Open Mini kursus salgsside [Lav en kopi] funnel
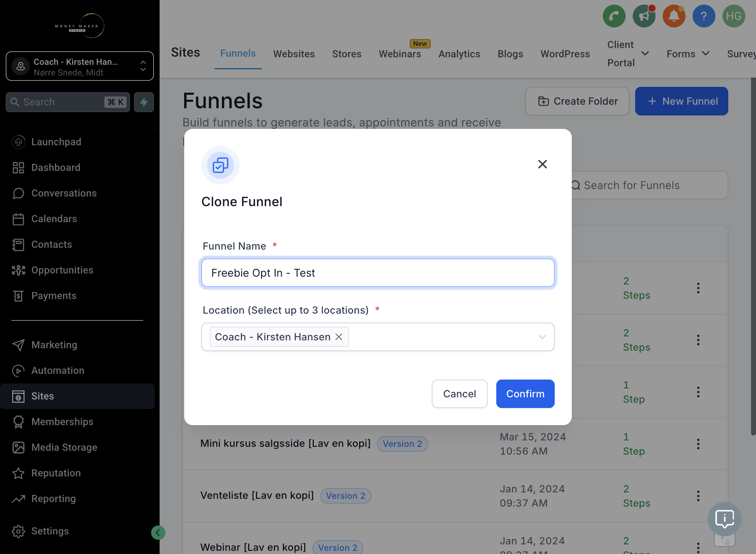Viewport: 756px width, 554px height. click(x=285, y=443)
